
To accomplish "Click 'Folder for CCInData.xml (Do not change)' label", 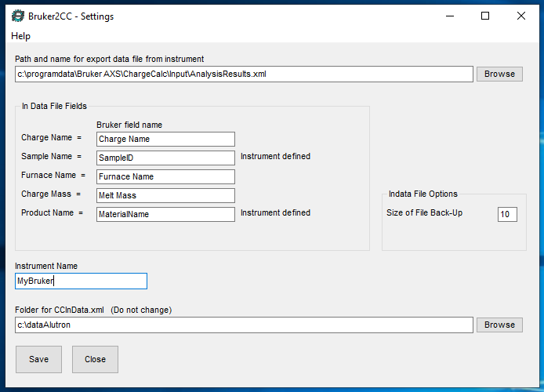I will 93,310.
